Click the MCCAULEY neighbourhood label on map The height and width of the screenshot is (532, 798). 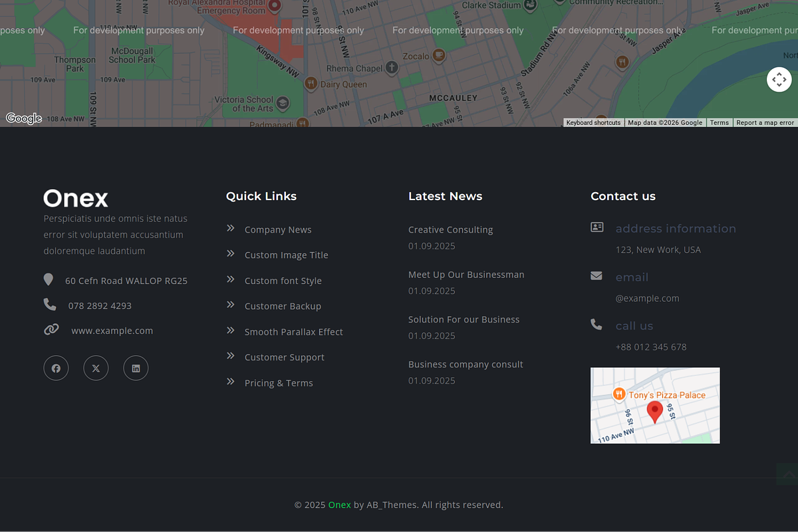point(453,98)
